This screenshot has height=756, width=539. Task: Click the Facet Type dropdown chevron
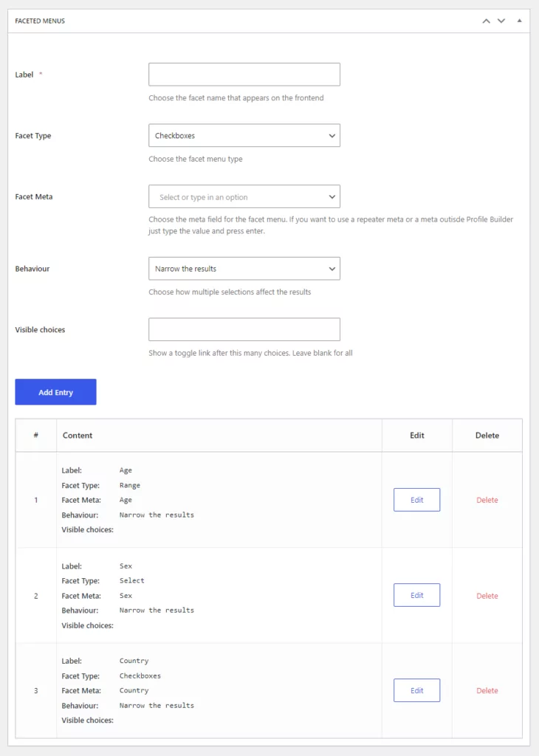pyautogui.click(x=332, y=136)
